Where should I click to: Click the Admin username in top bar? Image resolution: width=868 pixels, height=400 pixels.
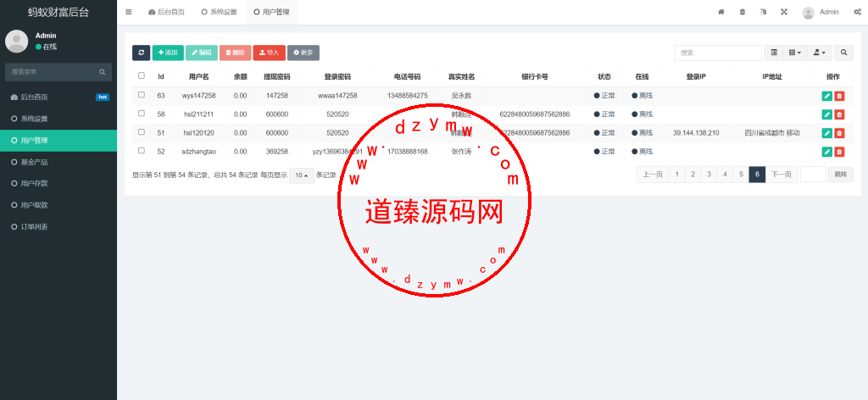pos(829,12)
